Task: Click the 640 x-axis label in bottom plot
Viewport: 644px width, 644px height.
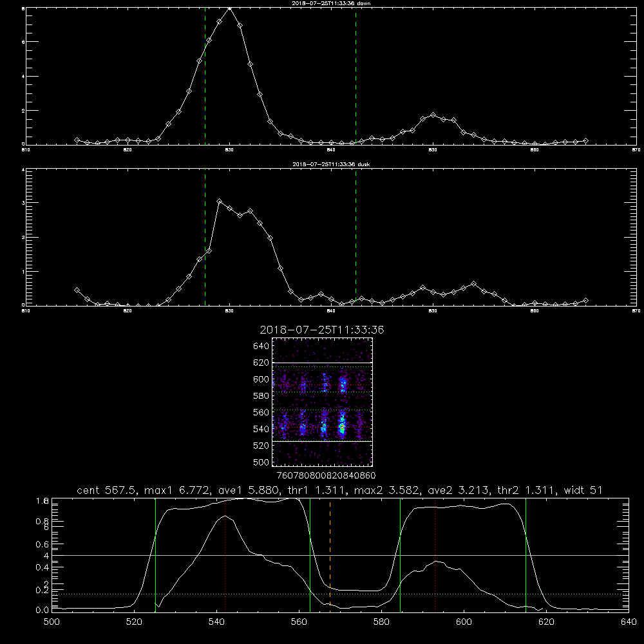Action: tap(629, 622)
